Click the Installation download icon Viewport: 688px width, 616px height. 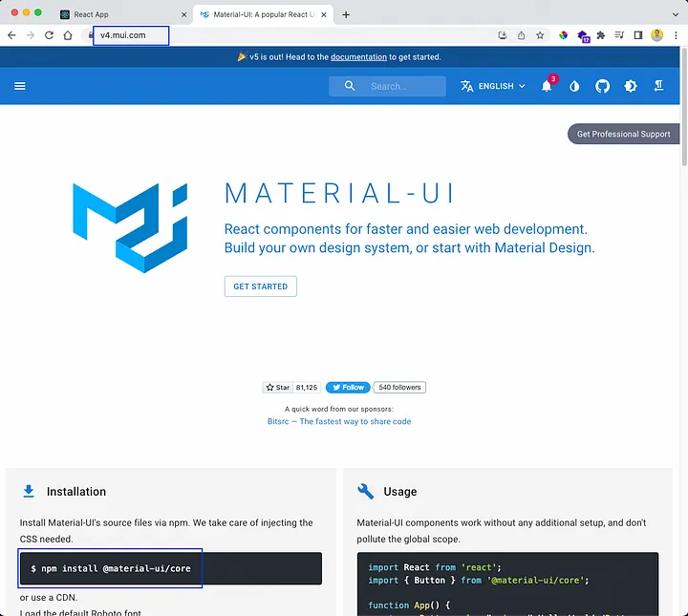point(29,492)
